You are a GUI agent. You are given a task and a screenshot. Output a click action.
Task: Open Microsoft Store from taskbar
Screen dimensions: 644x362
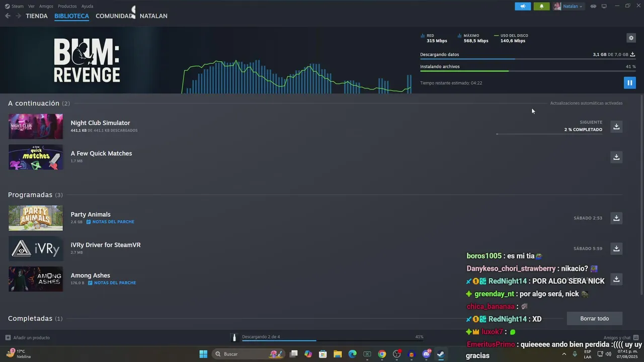pos(323,354)
